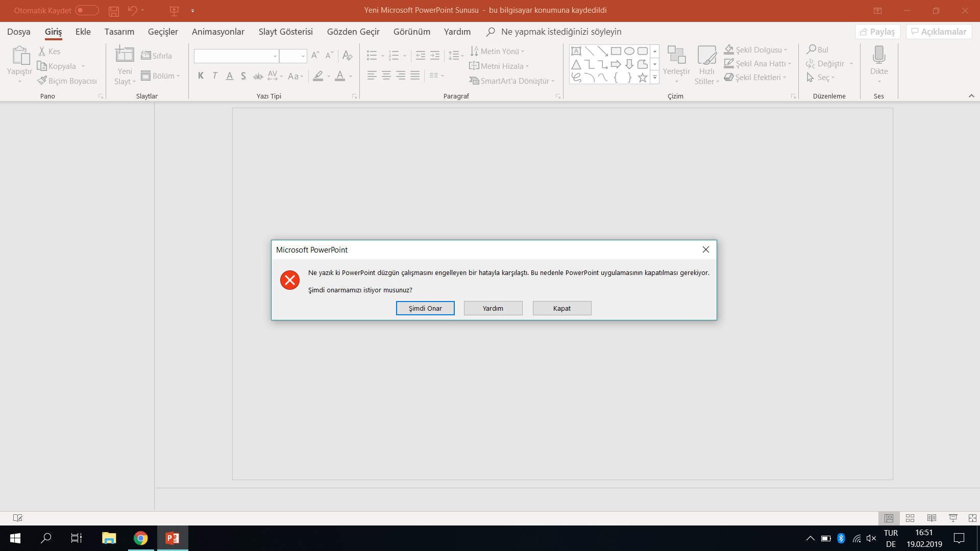Click the bullet list icon
The width and height of the screenshot is (980, 551).
372,55
